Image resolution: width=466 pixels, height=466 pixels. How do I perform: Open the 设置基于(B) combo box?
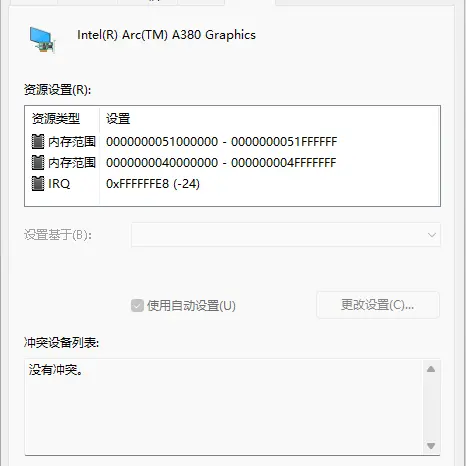coord(286,235)
